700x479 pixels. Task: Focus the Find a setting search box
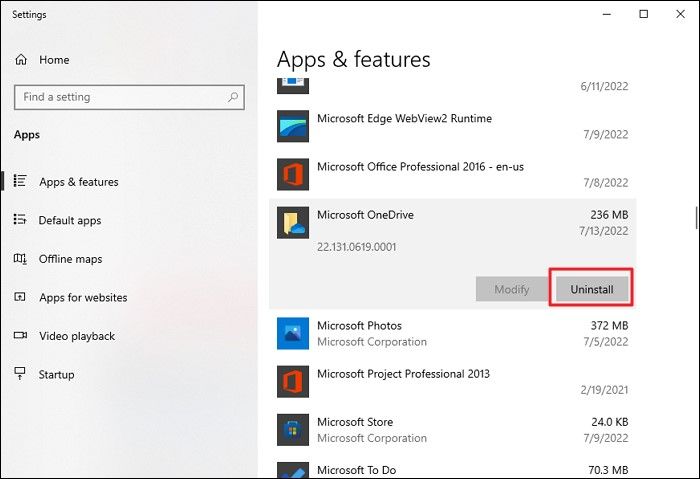pyautogui.click(x=120, y=97)
